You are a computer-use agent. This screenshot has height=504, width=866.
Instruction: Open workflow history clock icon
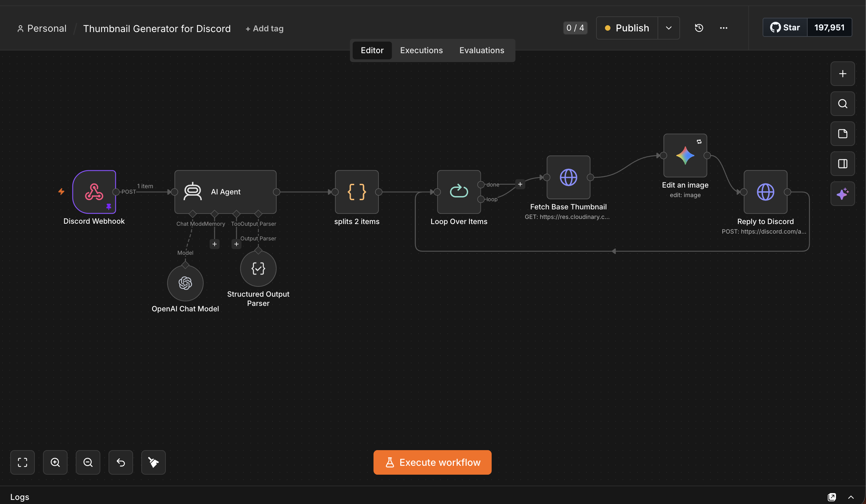[x=699, y=28]
